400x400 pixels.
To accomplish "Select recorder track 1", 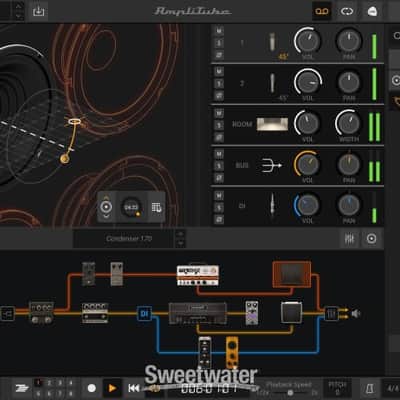I will pos(38,383).
